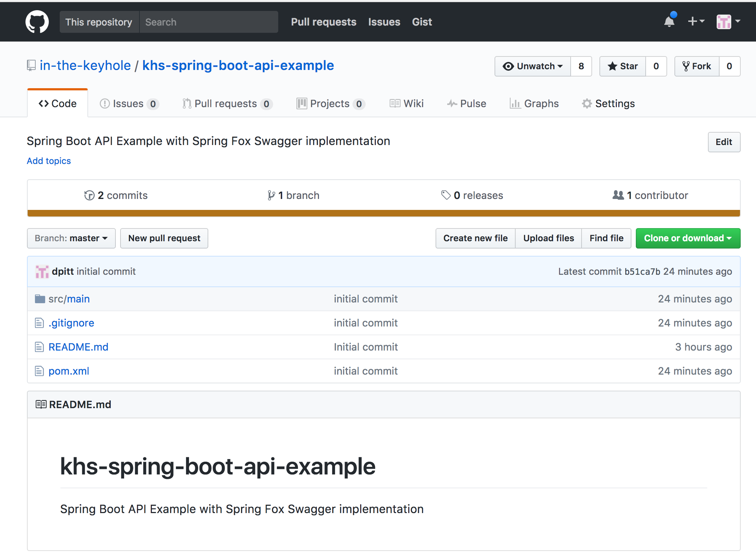Screen dimensions: 756x559
Task: Open the .gitignore file
Action: [71, 323]
